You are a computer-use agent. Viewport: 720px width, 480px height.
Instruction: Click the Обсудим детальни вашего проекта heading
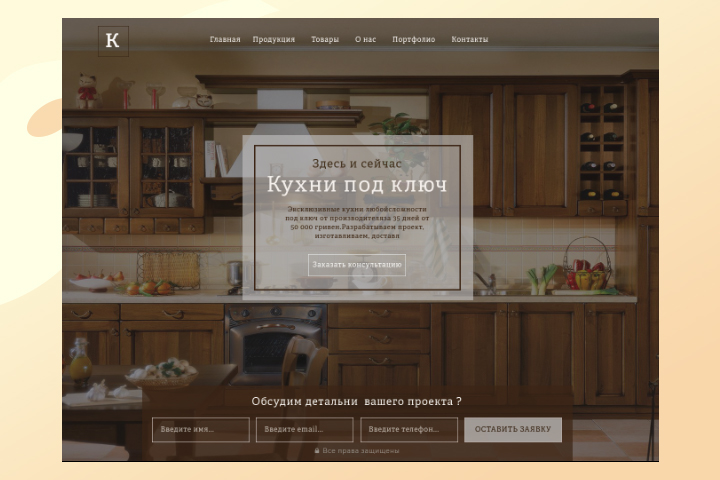coord(356,401)
